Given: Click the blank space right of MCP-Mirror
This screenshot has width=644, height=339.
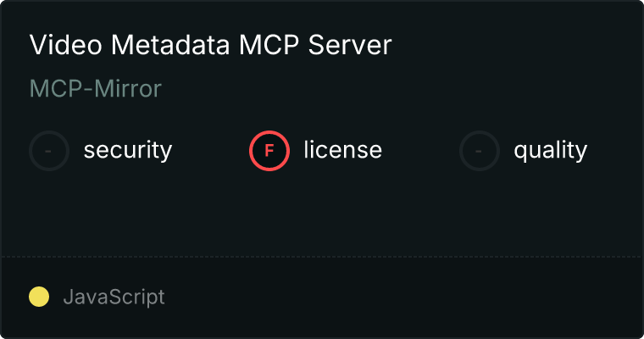Looking at the screenshot, I should 381,89.
